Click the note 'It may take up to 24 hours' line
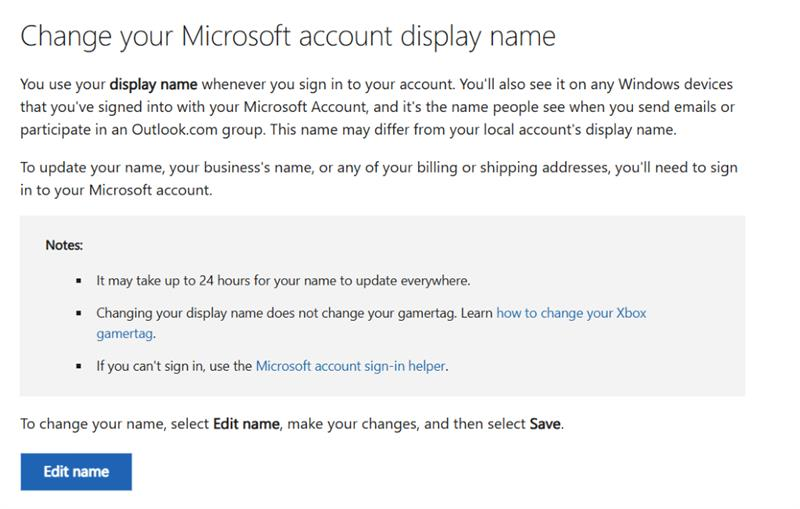 pos(283,281)
